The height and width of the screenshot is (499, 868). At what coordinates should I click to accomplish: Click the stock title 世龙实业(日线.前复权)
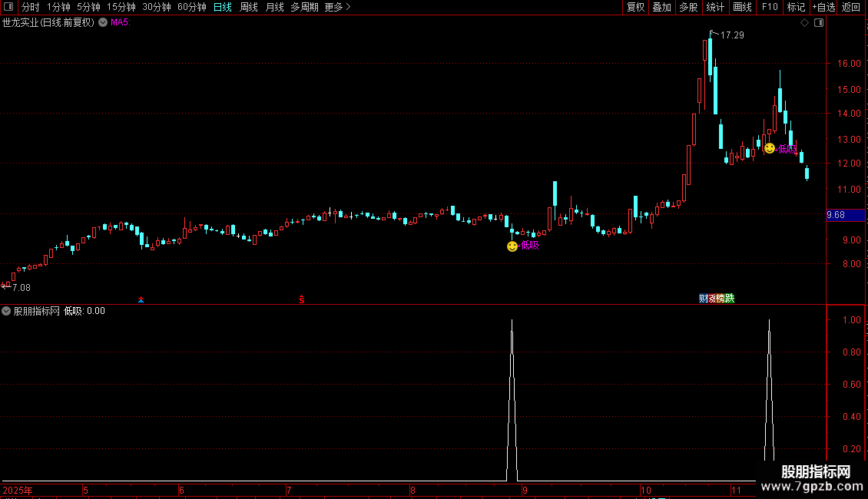pyautogui.click(x=48, y=23)
